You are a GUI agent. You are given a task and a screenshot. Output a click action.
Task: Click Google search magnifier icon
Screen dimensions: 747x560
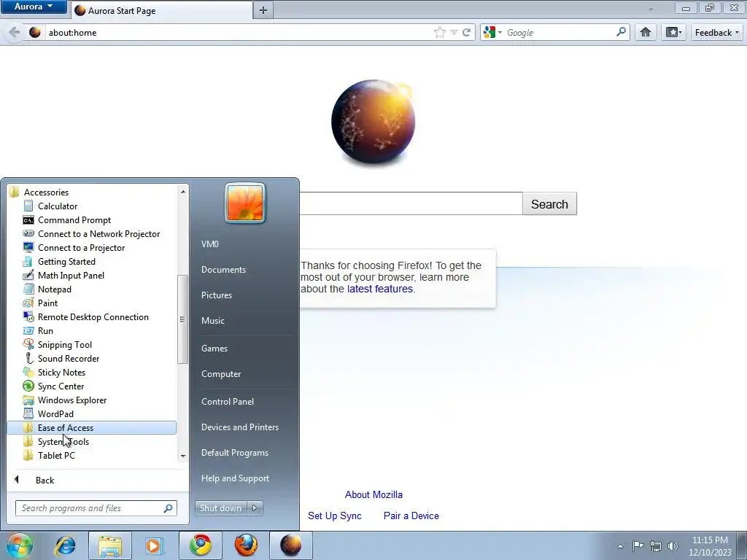click(621, 32)
